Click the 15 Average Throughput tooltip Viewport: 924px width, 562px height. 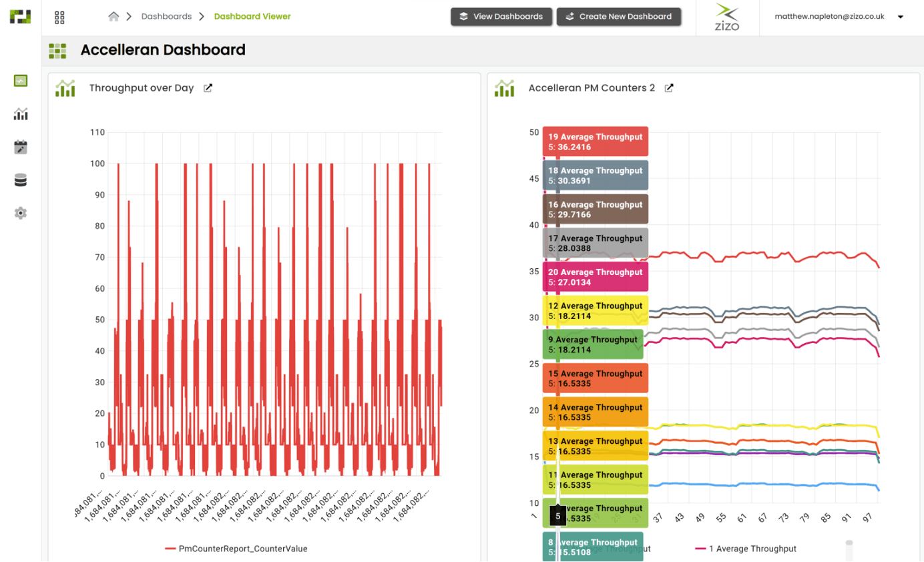(596, 378)
